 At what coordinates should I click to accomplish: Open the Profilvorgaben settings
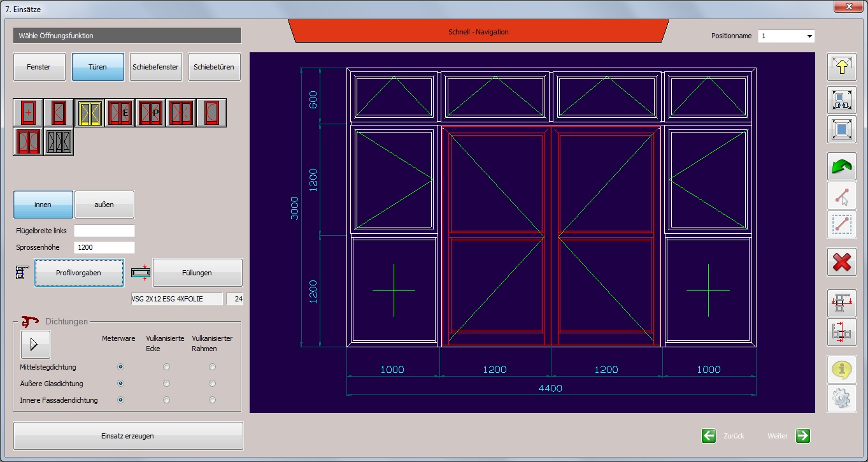[x=79, y=273]
